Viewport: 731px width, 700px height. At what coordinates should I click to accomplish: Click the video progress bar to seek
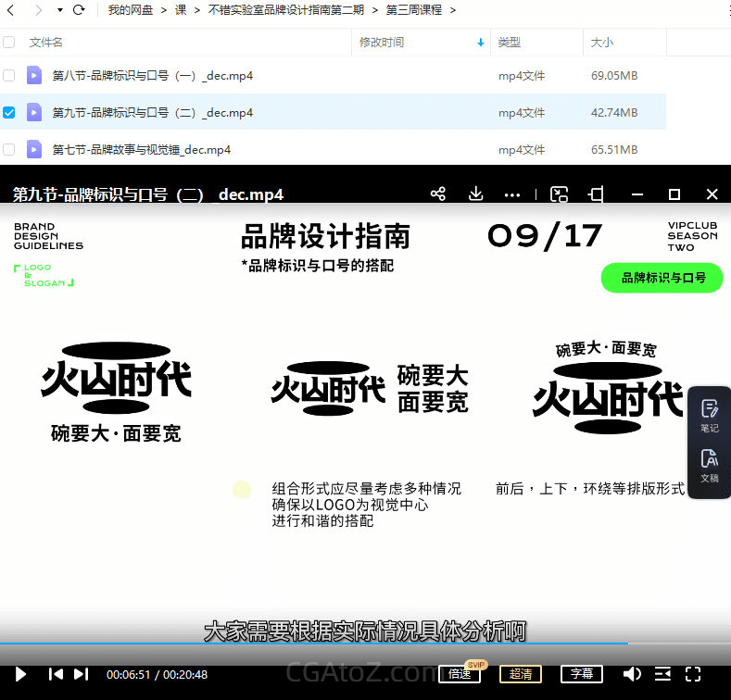click(371, 643)
